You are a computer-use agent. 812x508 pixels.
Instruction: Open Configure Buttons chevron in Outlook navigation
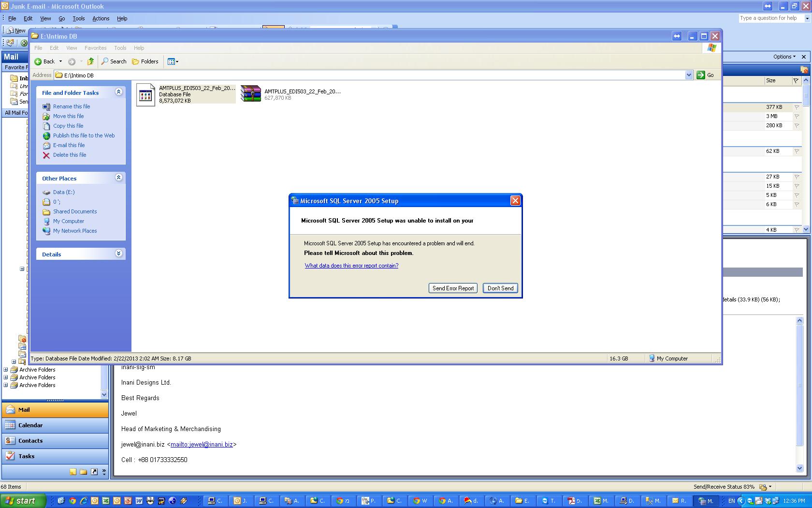coord(104,472)
